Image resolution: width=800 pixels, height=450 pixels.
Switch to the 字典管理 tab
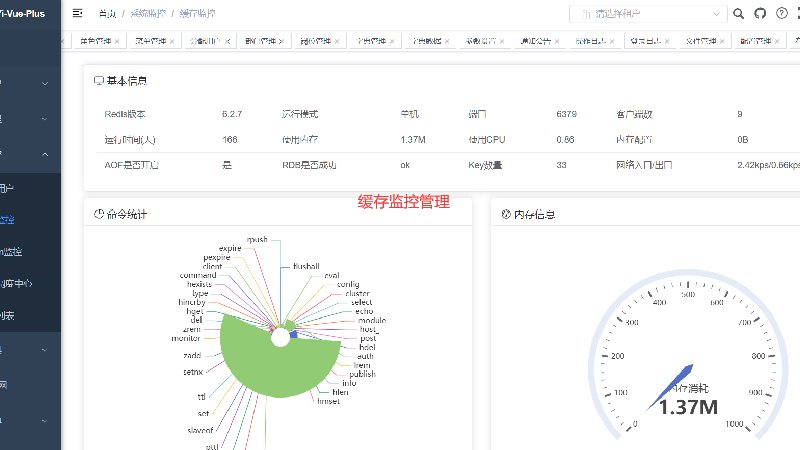pyautogui.click(x=371, y=41)
